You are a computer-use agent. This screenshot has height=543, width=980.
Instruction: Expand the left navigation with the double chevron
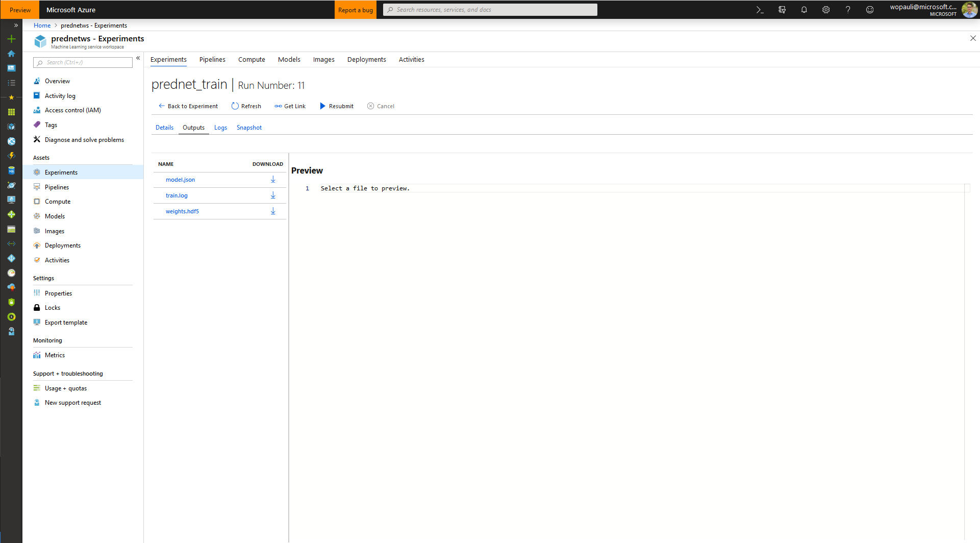click(16, 25)
